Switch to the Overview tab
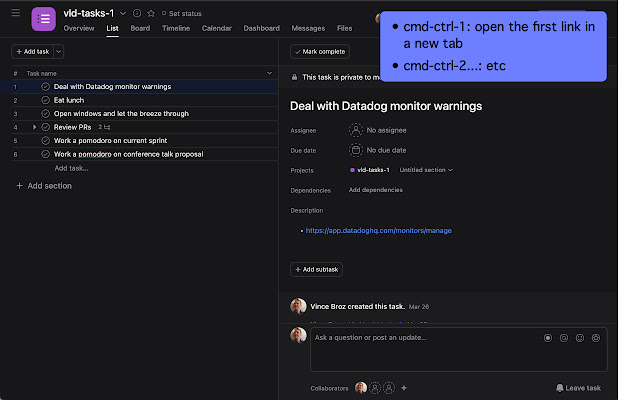640x400 pixels. coord(79,28)
